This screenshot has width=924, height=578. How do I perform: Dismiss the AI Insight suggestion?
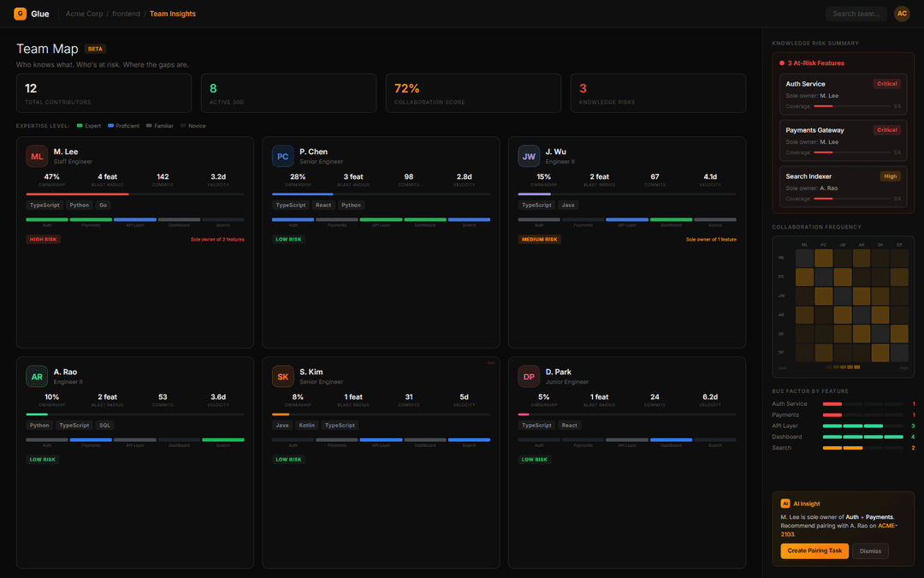tap(870, 551)
